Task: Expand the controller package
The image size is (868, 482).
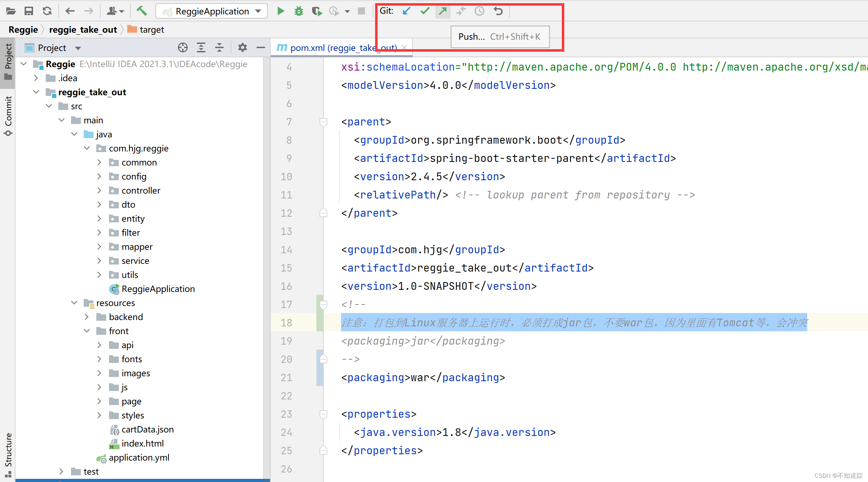Action: pos(99,190)
